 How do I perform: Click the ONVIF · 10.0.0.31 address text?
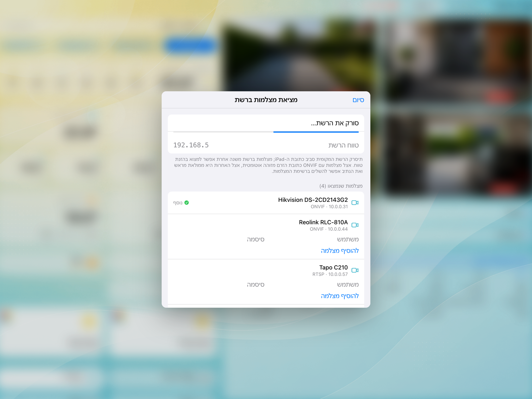[329, 207]
